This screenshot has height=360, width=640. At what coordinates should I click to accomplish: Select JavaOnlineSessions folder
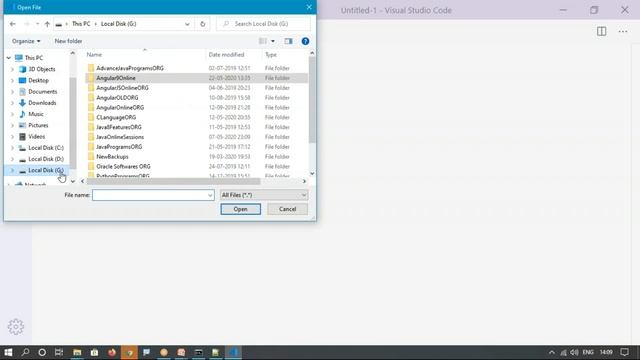tap(120, 137)
